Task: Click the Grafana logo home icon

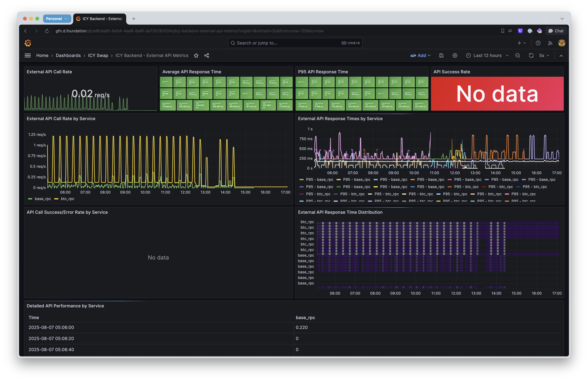Action: [x=28, y=43]
